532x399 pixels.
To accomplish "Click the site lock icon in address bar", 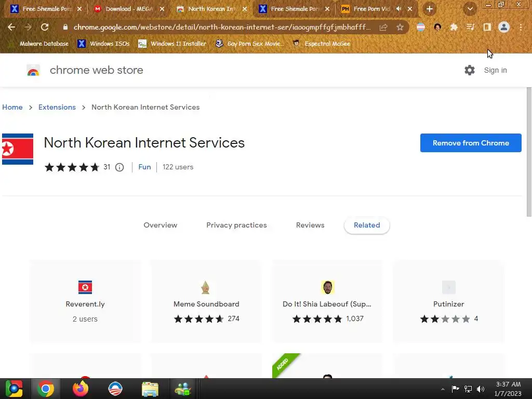I will point(65,27).
